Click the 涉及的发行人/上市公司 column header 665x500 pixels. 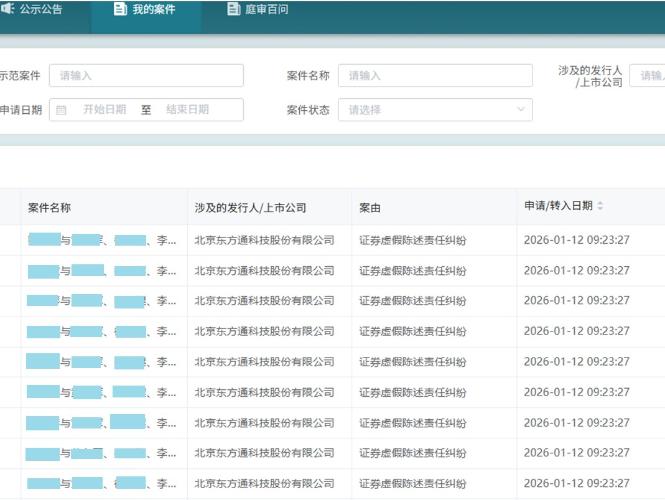(x=250, y=208)
